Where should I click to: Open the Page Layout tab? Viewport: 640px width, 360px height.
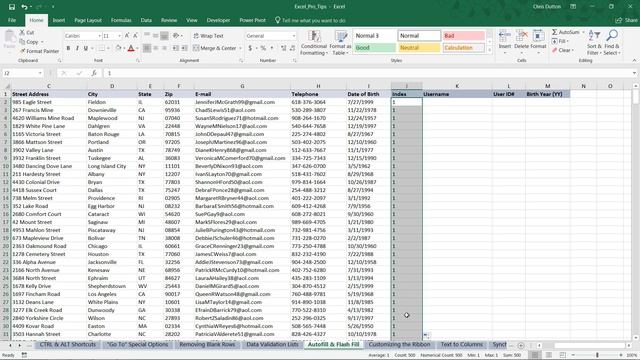click(x=88, y=20)
